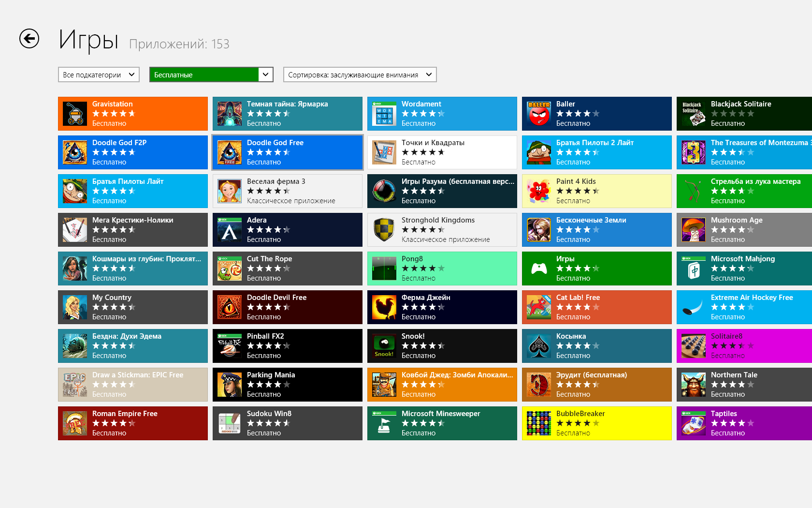This screenshot has width=812, height=508.
Task: Open the Sudoku Win8 icon
Action: tap(230, 423)
